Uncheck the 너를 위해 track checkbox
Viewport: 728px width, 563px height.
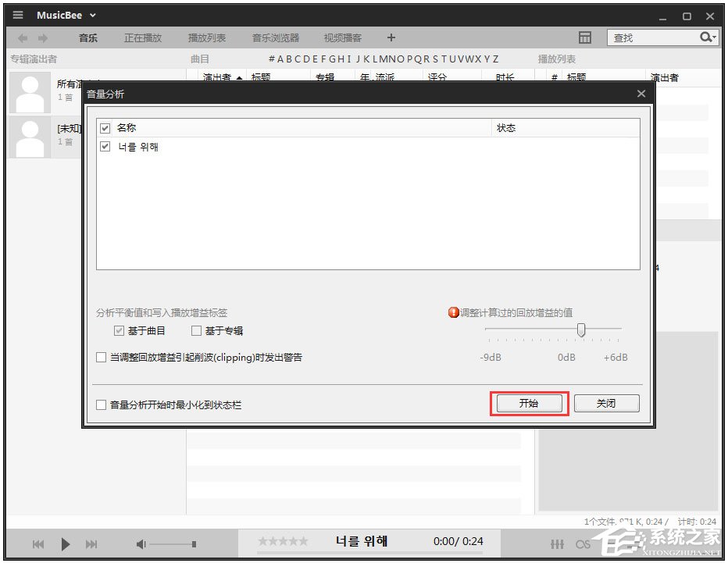coord(105,145)
